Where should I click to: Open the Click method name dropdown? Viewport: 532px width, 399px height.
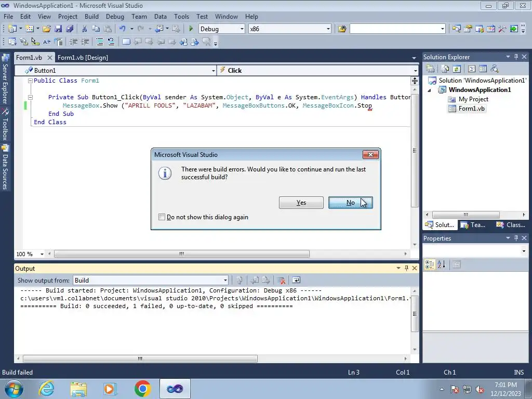(415, 71)
